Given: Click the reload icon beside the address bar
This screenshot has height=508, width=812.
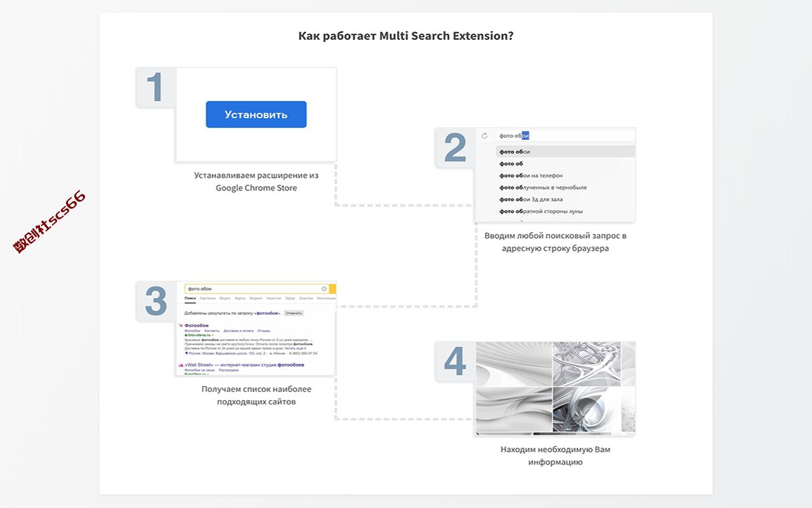Looking at the screenshot, I should (485, 135).
